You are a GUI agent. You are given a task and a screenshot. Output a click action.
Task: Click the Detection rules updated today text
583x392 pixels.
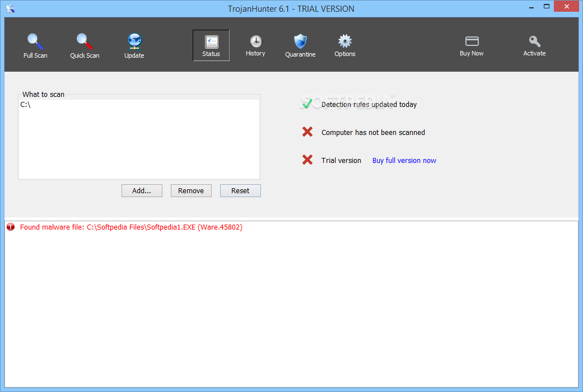click(x=369, y=105)
